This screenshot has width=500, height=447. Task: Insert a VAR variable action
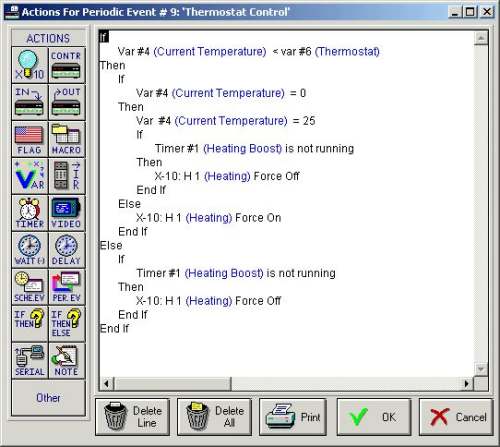30,176
